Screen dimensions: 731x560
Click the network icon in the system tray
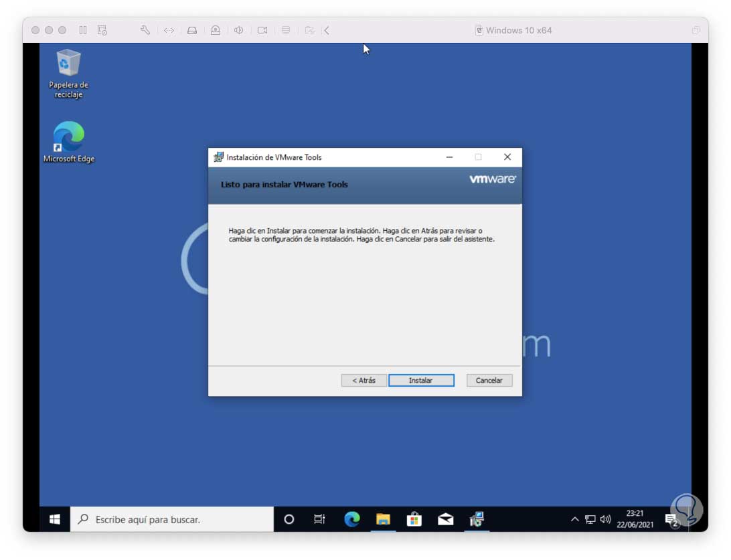(590, 519)
